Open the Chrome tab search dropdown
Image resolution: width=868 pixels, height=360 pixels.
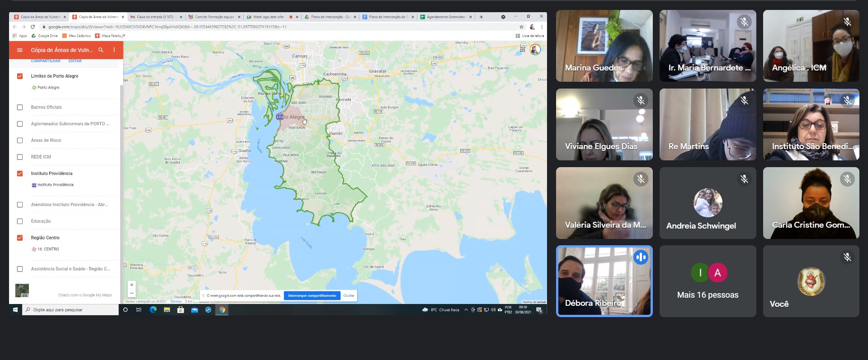[x=503, y=17]
